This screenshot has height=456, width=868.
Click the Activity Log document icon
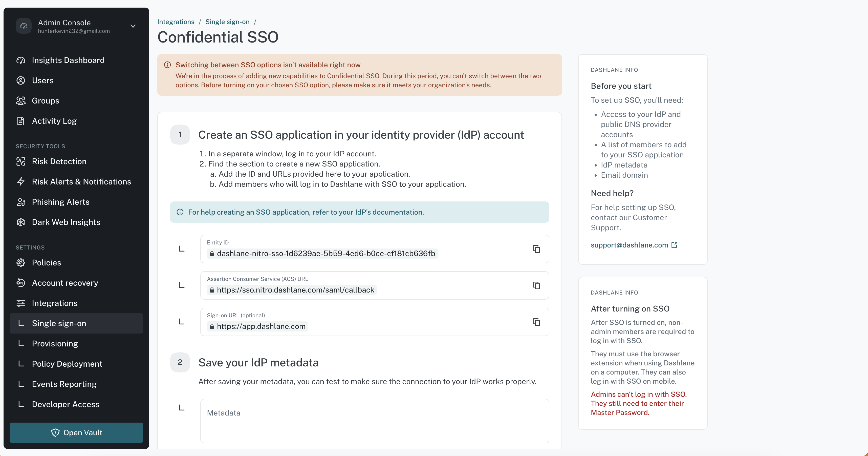[x=21, y=121]
